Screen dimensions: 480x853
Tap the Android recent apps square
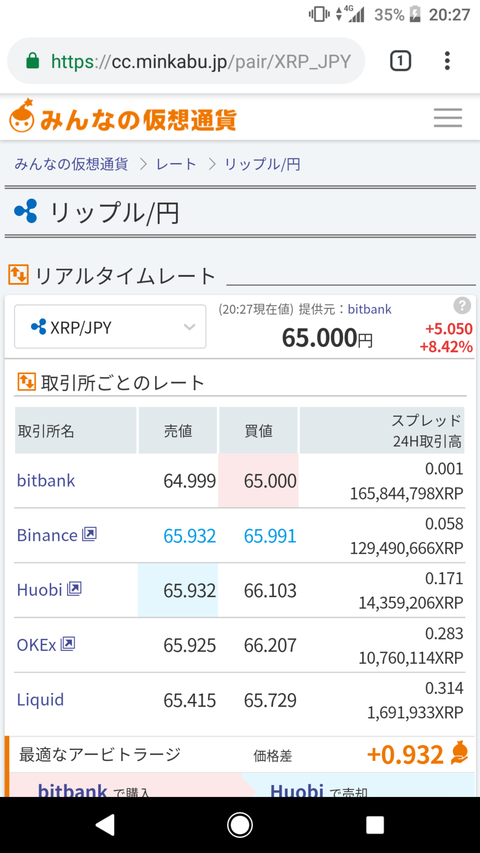(x=375, y=825)
